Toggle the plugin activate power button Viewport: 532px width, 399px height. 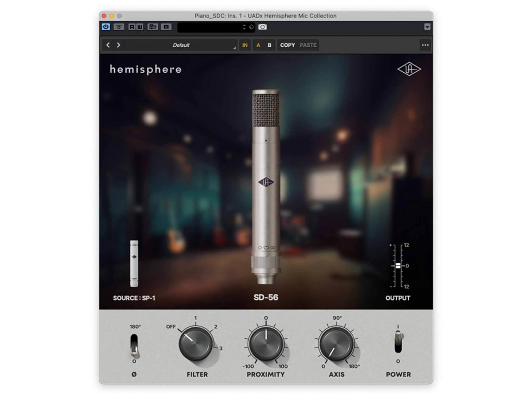coord(106,26)
